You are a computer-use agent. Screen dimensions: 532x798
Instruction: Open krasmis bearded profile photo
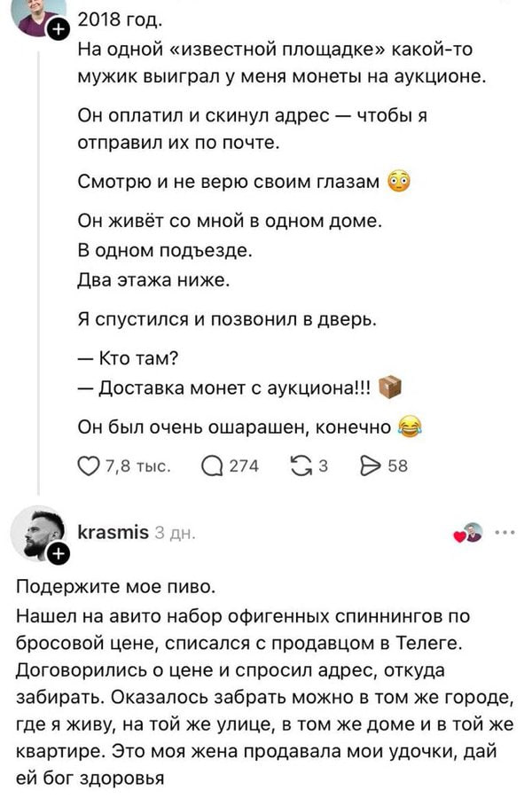point(37,533)
